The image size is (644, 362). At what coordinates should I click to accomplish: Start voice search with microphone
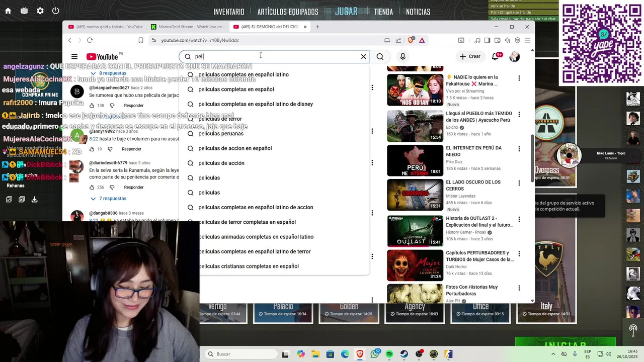click(x=403, y=57)
